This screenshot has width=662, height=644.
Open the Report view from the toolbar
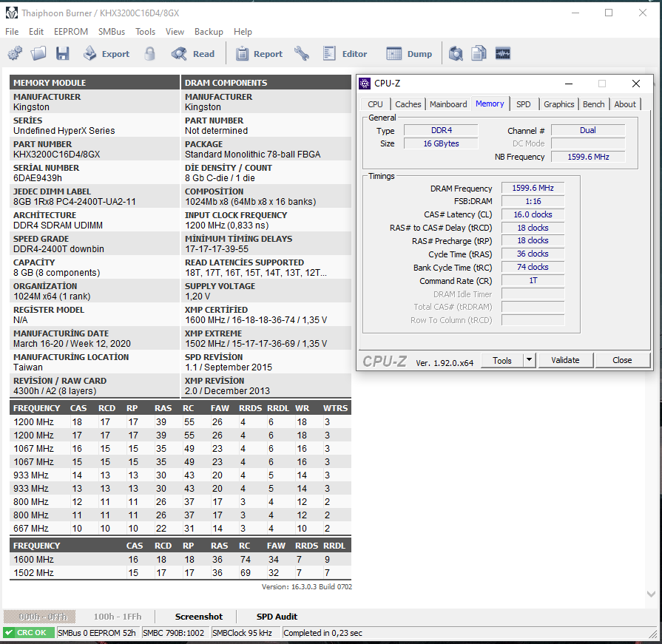click(x=259, y=54)
